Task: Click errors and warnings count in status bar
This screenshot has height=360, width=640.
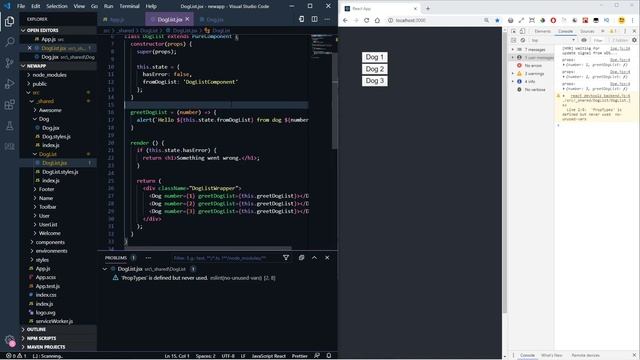Action: (x=16, y=356)
